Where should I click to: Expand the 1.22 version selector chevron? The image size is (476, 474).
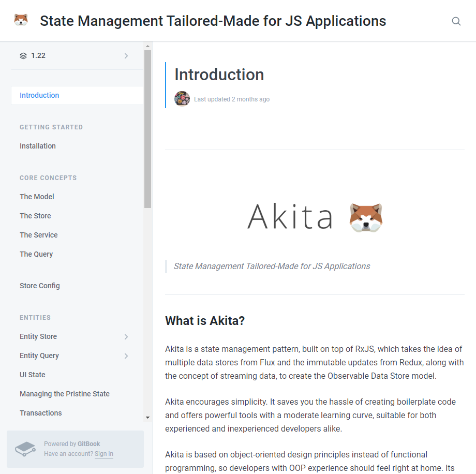click(x=126, y=56)
